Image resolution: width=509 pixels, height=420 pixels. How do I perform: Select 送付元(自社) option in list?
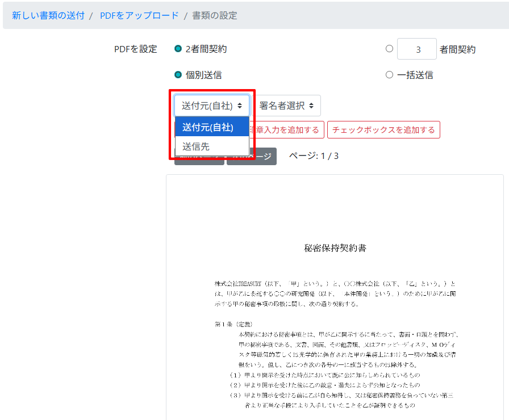pos(212,127)
